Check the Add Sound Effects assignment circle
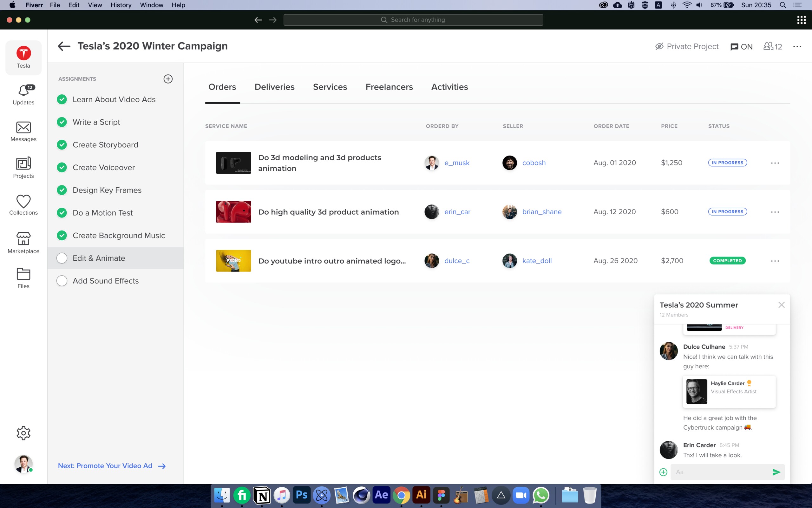 (x=62, y=281)
